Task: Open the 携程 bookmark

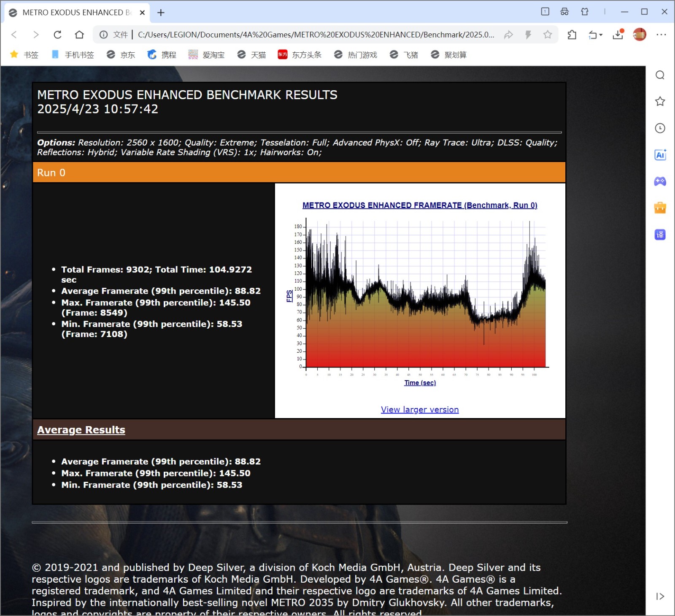Action: (162, 55)
